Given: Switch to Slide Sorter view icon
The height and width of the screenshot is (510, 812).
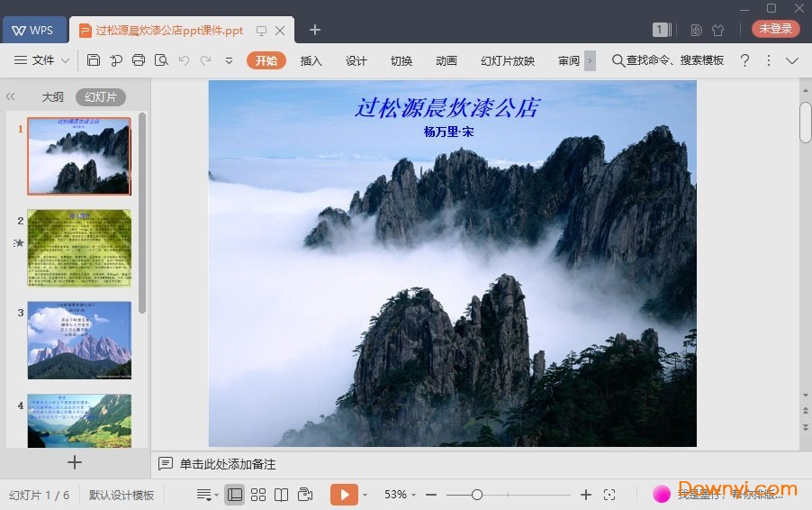Looking at the screenshot, I should click(257, 495).
